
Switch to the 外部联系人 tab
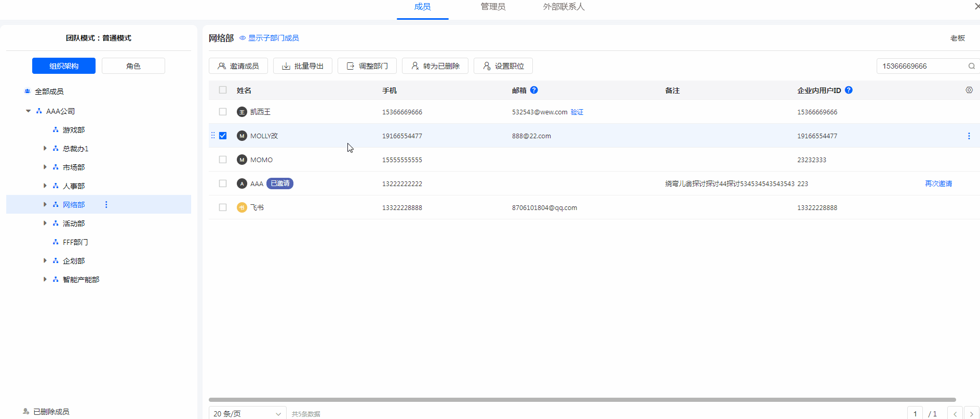[563, 7]
